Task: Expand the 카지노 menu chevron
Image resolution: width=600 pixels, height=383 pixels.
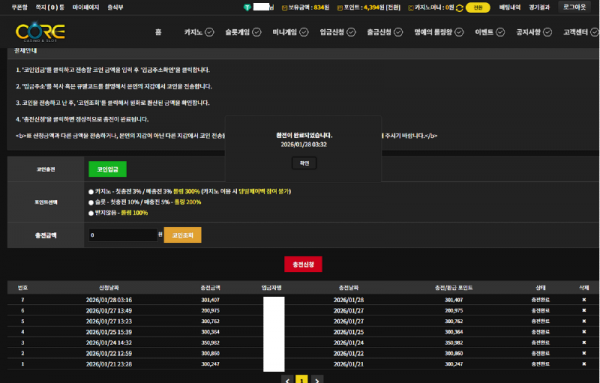Action: [x=209, y=33]
